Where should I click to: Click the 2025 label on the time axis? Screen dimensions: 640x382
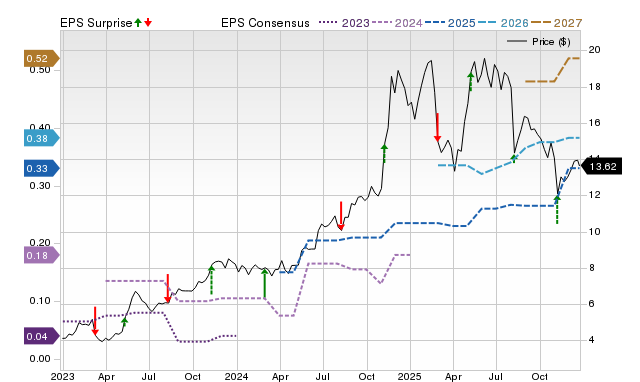point(409,376)
